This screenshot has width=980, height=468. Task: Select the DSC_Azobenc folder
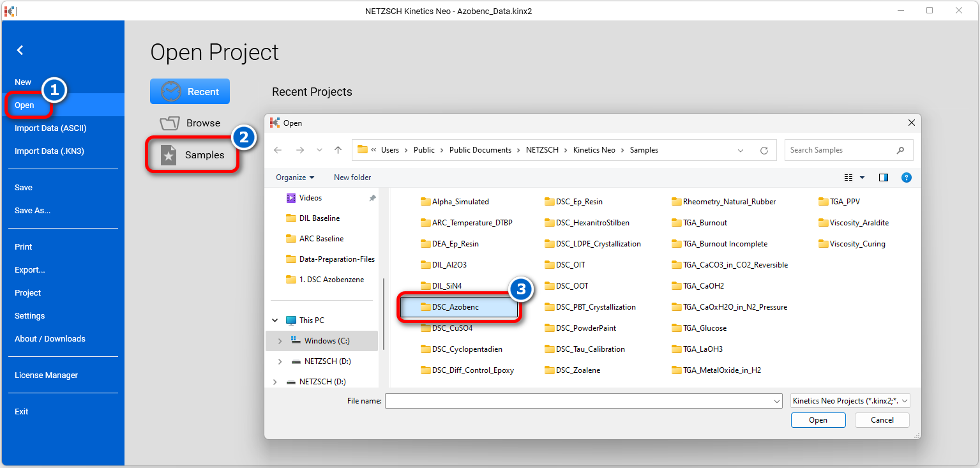pyautogui.click(x=458, y=307)
